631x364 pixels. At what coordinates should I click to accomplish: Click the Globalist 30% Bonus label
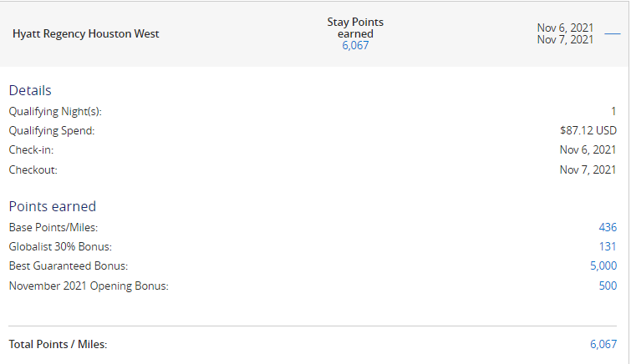(x=60, y=246)
